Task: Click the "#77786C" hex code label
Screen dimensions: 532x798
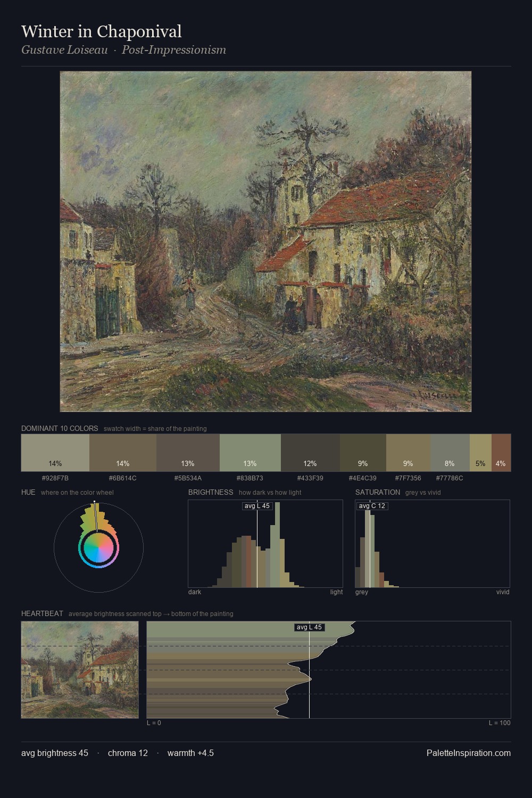Action: click(450, 478)
